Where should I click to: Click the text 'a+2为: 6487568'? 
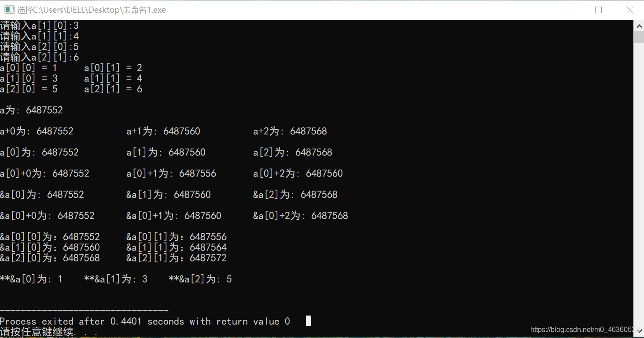[290, 131]
